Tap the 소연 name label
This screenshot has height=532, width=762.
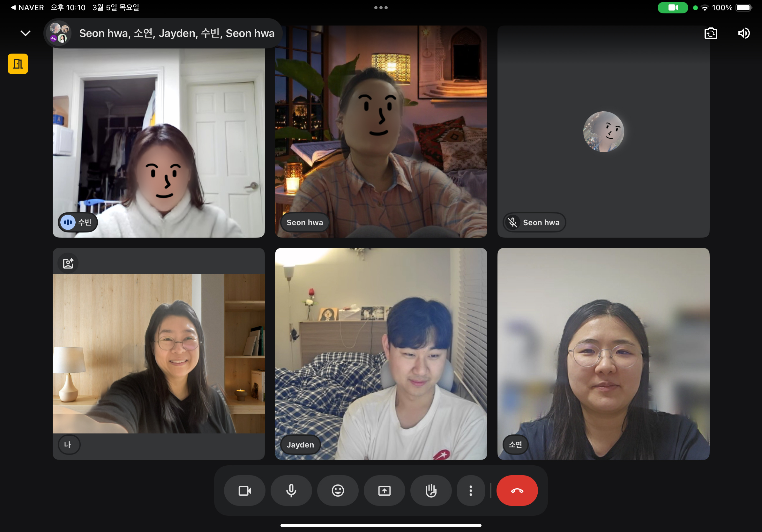tap(515, 444)
